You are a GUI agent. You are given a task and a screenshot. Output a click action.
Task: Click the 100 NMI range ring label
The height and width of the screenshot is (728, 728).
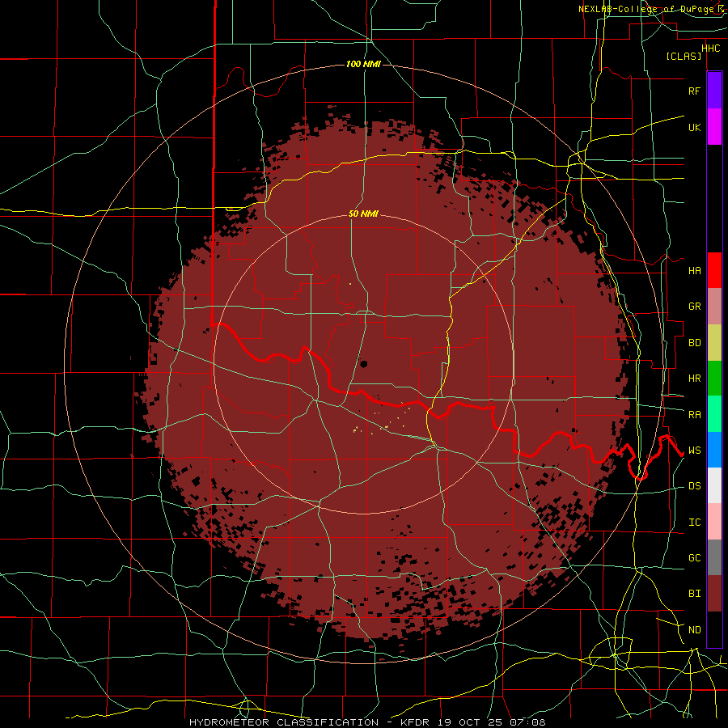tap(363, 64)
